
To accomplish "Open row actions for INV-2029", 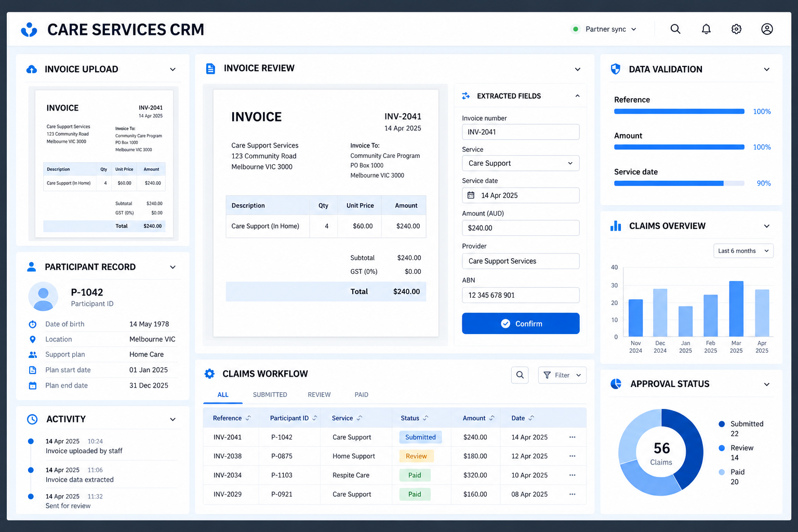I will tap(572, 494).
